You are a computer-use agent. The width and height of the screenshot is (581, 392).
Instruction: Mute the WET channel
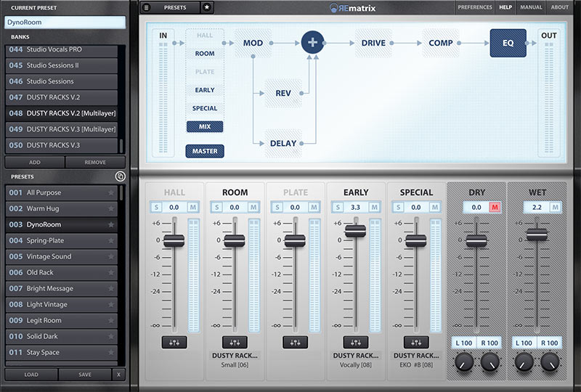click(x=555, y=208)
